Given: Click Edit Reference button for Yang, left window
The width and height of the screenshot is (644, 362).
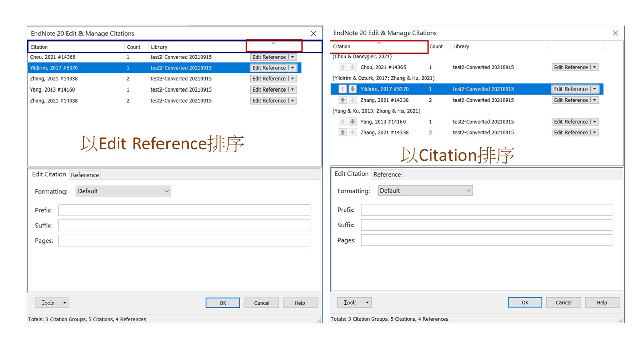Looking at the screenshot, I should [x=269, y=89].
